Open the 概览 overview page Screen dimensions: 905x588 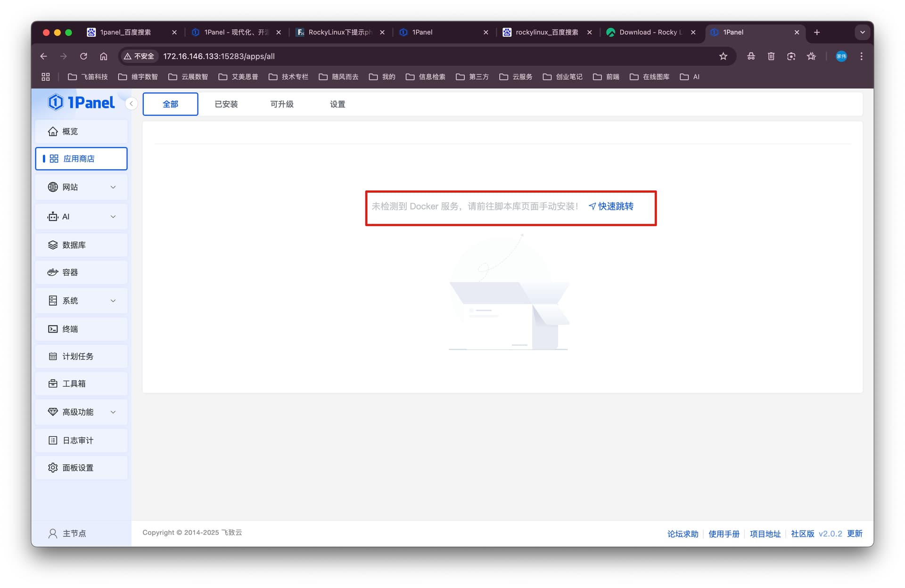81,131
